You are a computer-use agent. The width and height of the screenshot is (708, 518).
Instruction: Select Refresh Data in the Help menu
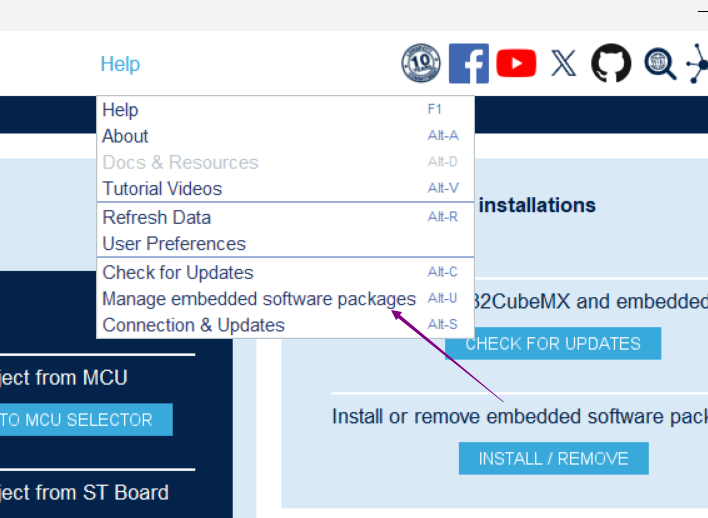click(x=285, y=217)
